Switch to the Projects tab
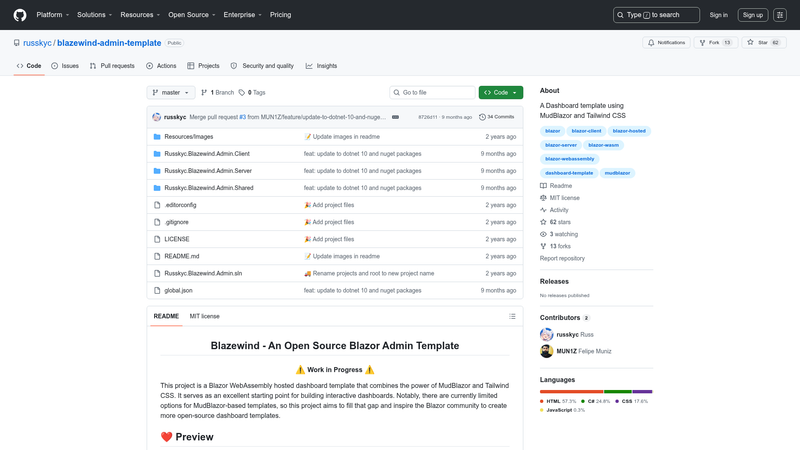The width and height of the screenshot is (800, 450). 203,66
